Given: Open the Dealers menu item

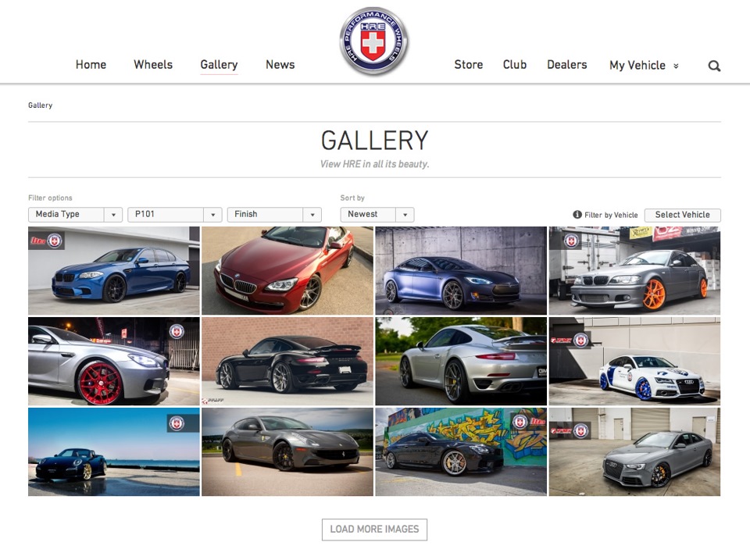Looking at the screenshot, I should point(567,65).
